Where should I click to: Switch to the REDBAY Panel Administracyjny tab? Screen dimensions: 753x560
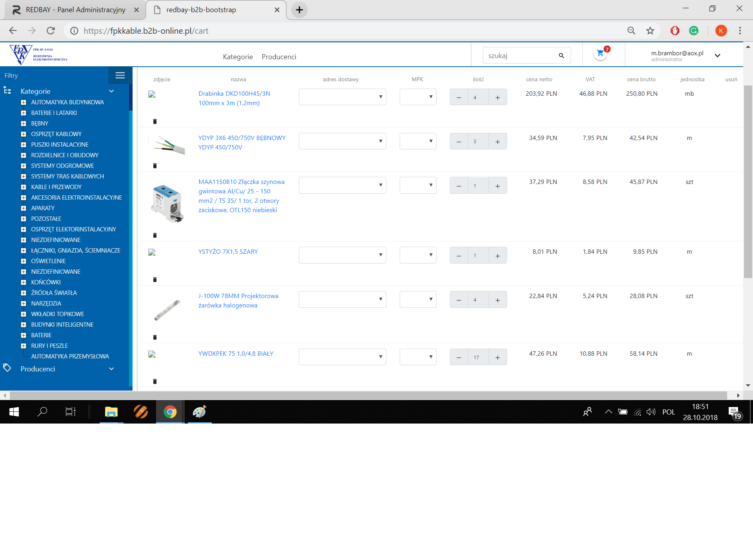(x=75, y=10)
